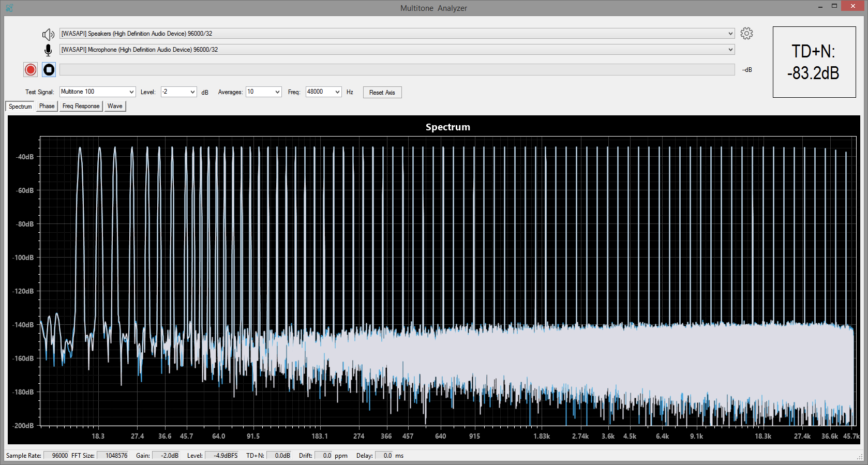Click the -100dB y-axis label

pyautogui.click(x=23, y=258)
